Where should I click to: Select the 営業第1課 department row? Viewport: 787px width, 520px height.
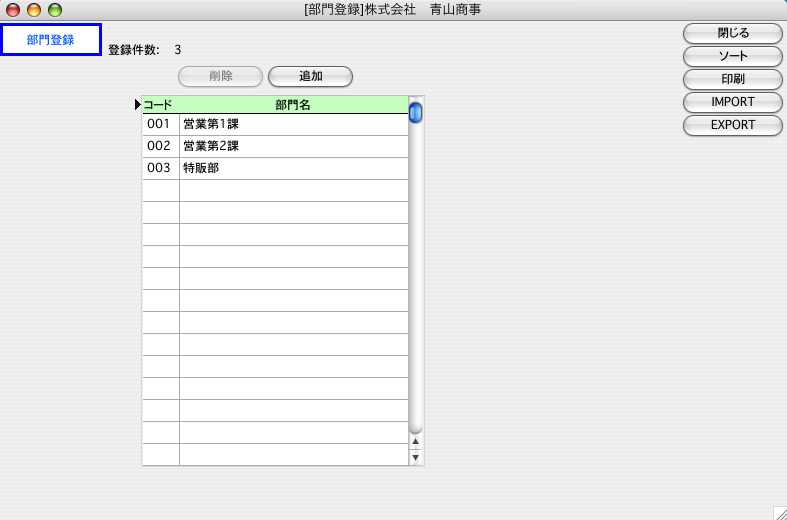(293, 125)
